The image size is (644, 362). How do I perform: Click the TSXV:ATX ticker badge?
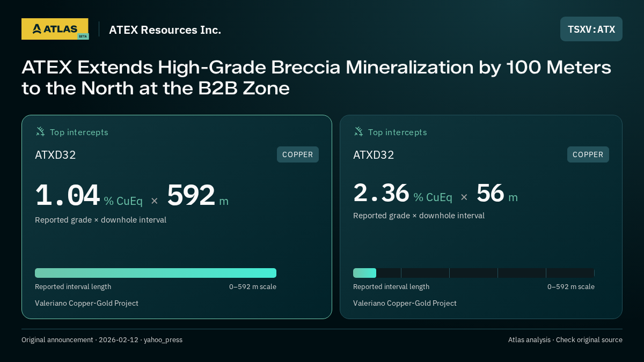click(591, 29)
